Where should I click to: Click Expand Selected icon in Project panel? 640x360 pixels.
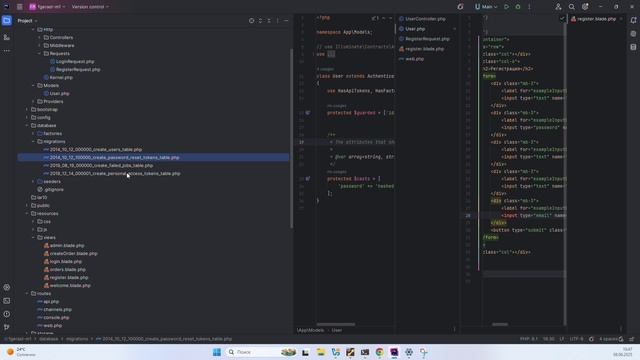click(x=260, y=20)
